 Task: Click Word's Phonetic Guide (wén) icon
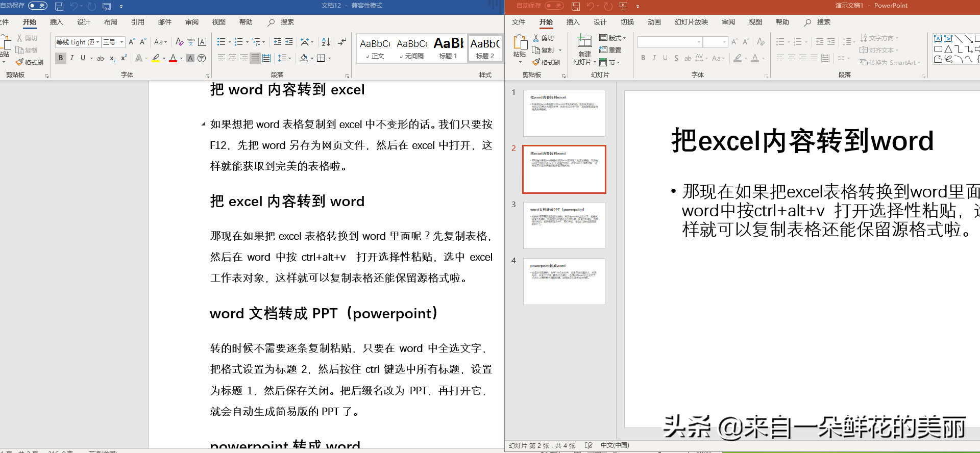point(191,42)
